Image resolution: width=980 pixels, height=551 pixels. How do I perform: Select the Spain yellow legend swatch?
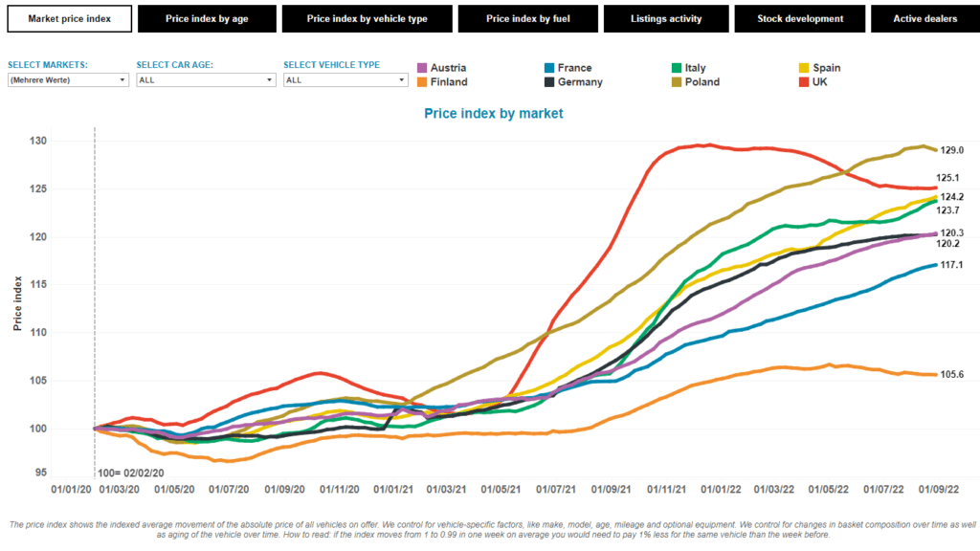coord(805,68)
